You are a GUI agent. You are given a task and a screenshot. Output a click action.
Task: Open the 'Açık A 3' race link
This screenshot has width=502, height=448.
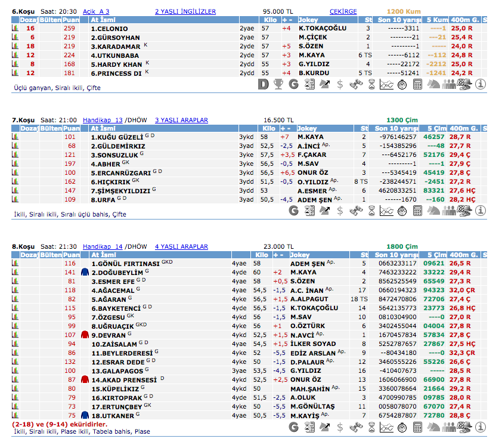coord(96,11)
